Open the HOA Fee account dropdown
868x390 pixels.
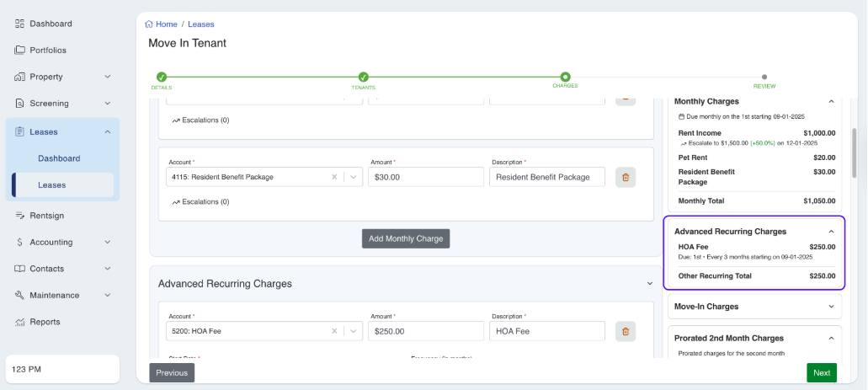tap(354, 331)
